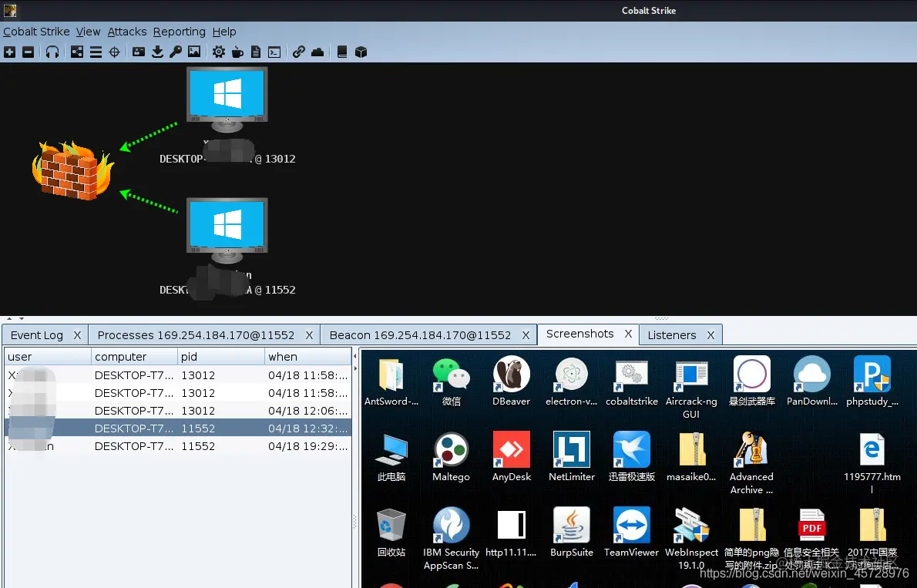Click the disconnect minus icon in toolbar
The image size is (917, 588).
tap(28, 52)
